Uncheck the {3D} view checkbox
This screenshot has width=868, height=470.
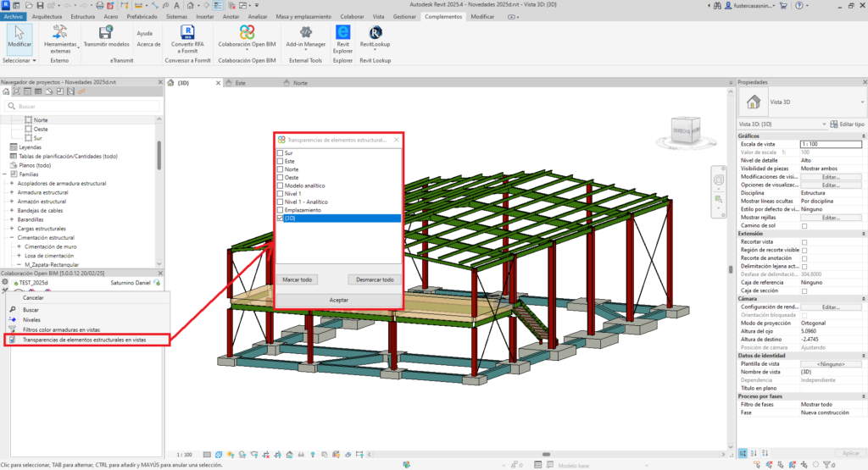pos(281,218)
